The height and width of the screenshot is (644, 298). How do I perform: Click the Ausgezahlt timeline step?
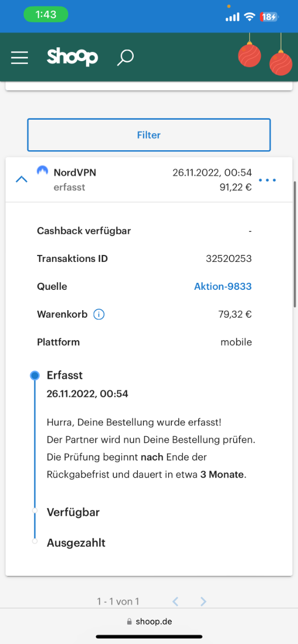coord(76,543)
